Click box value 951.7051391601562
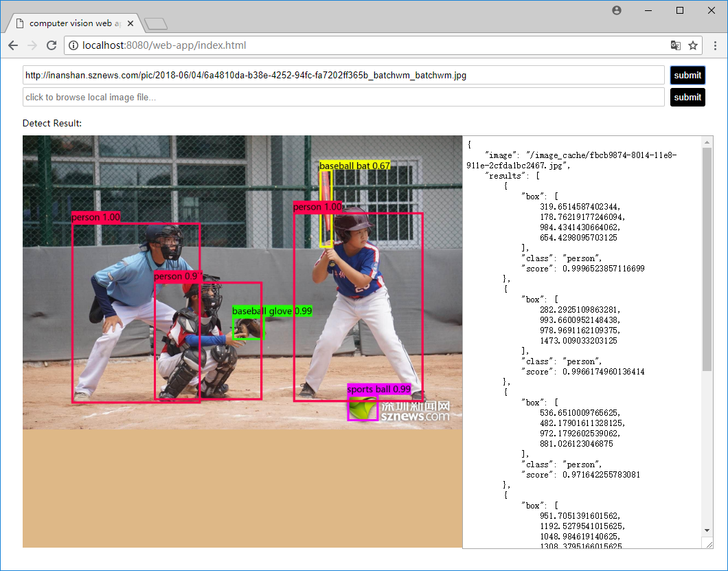 (x=580, y=516)
